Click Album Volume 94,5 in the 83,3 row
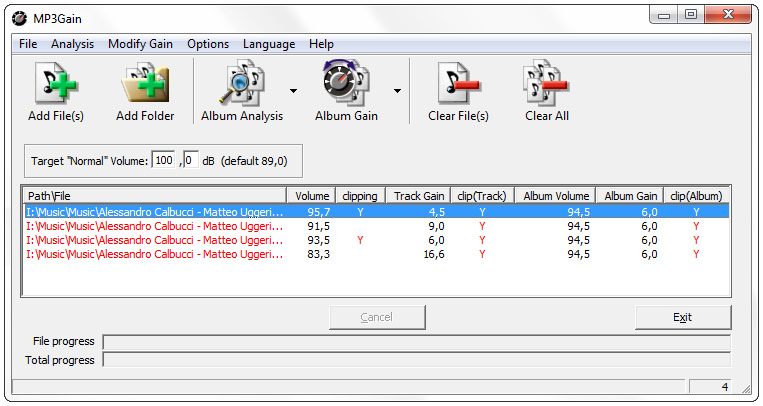This screenshot has height=406, width=763. tap(579, 254)
